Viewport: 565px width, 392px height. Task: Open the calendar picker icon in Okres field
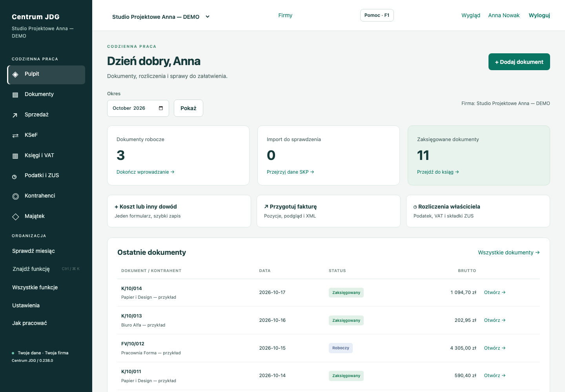[x=161, y=108]
